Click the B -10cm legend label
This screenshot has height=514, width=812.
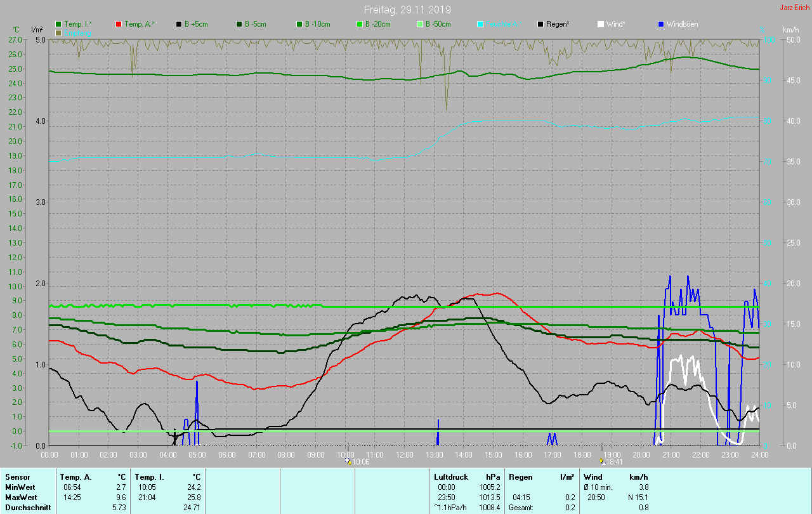pos(317,24)
